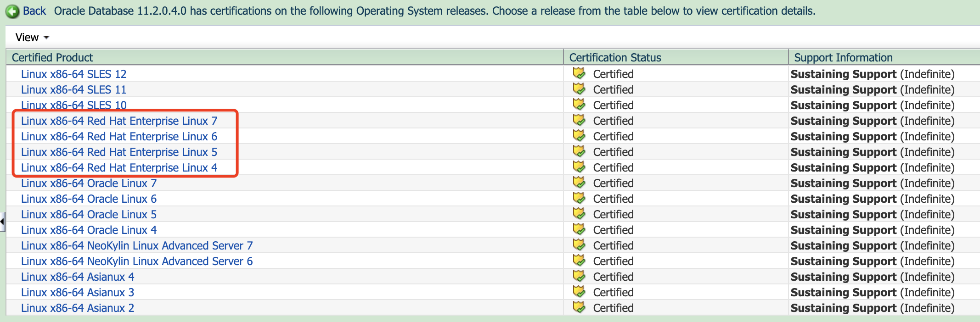The image size is (980, 322).
Task: Click certified shield icon for SLES 12 row
Action: coord(579,73)
